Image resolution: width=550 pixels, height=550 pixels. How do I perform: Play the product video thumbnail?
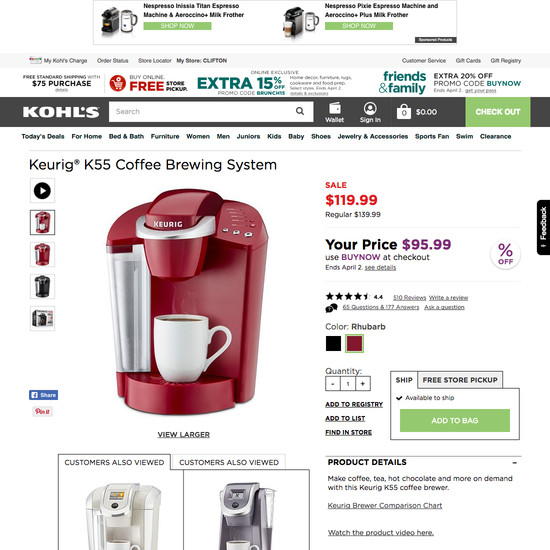pyautogui.click(x=42, y=190)
